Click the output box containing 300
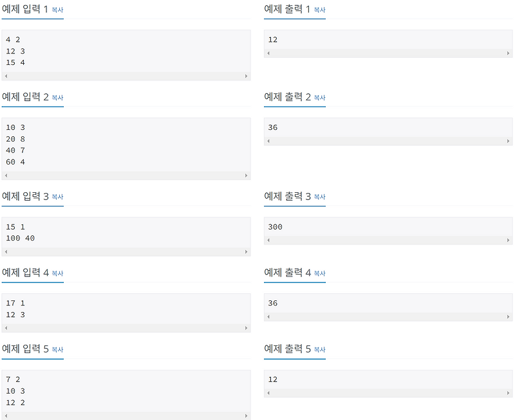The height and width of the screenshot is (420, 515). (x=388, y=228)
